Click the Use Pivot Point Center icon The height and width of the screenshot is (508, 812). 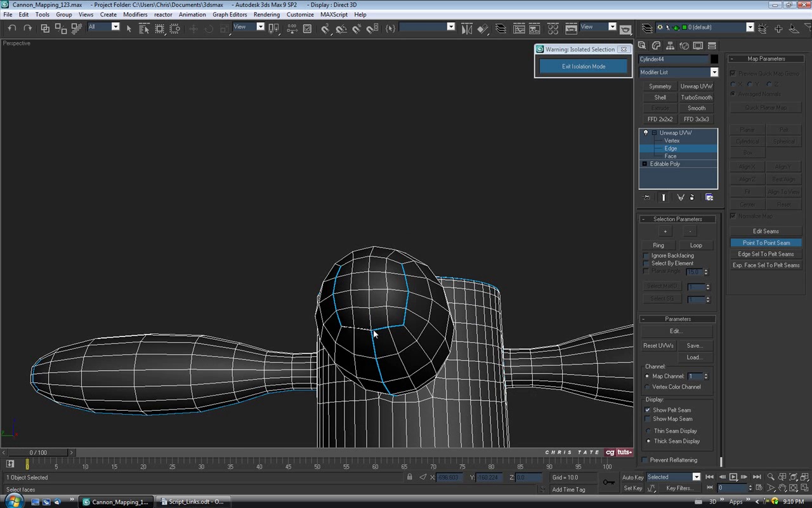click(274, 29)
